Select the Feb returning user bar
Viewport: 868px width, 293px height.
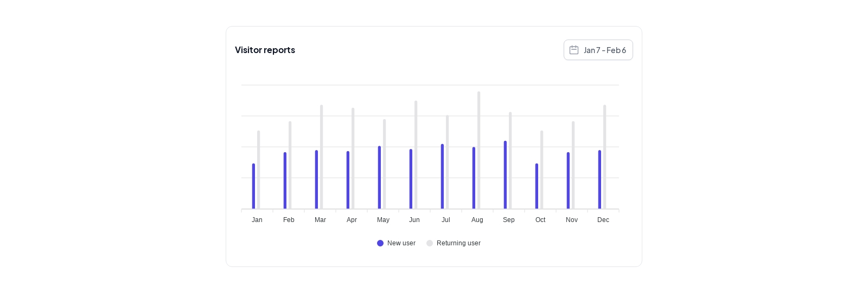[290, 165]
